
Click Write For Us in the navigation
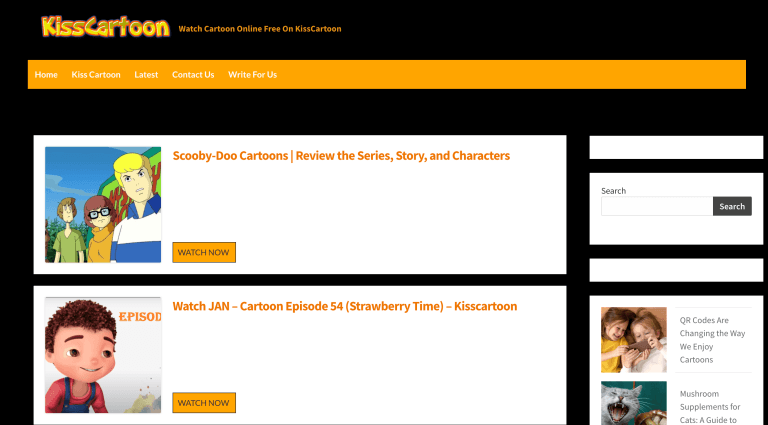click(252, 75)
